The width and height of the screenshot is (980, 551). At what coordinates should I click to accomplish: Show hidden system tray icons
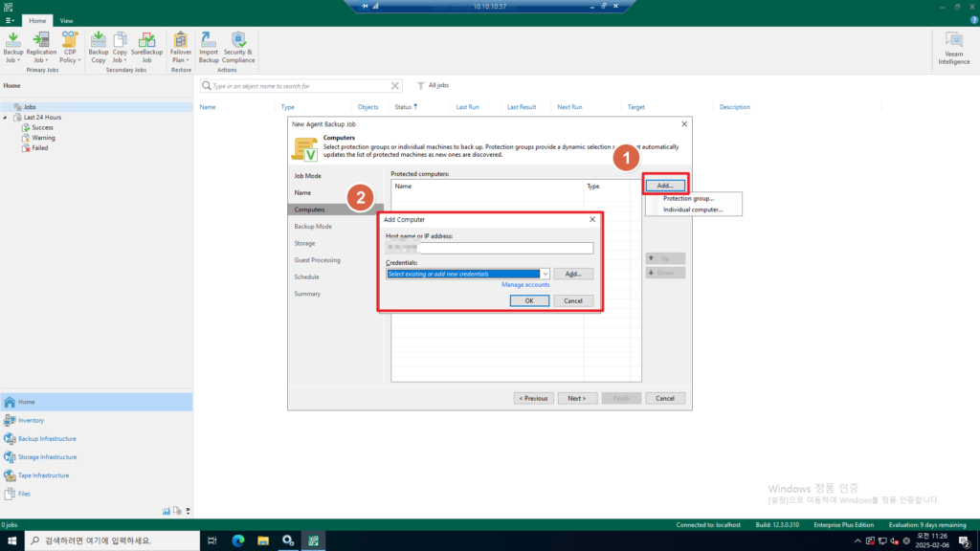point(857,541)
